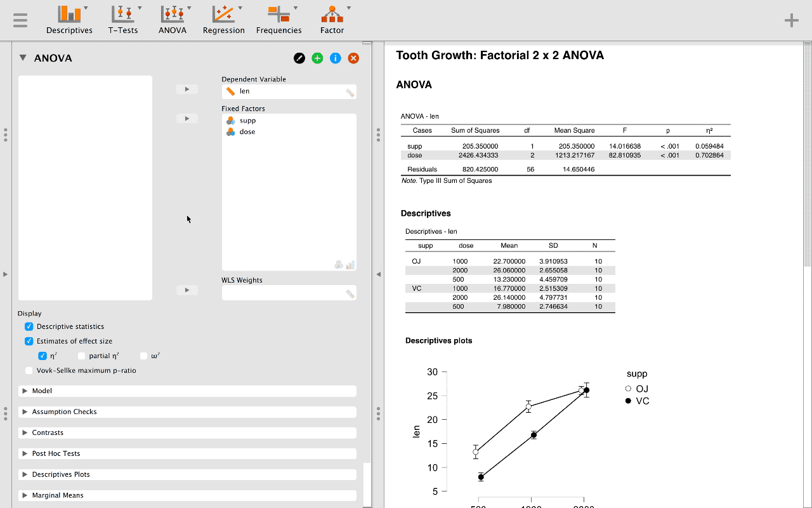Open the ANOVA ribbon menu
812x508 pixels.
coord(173,20)
